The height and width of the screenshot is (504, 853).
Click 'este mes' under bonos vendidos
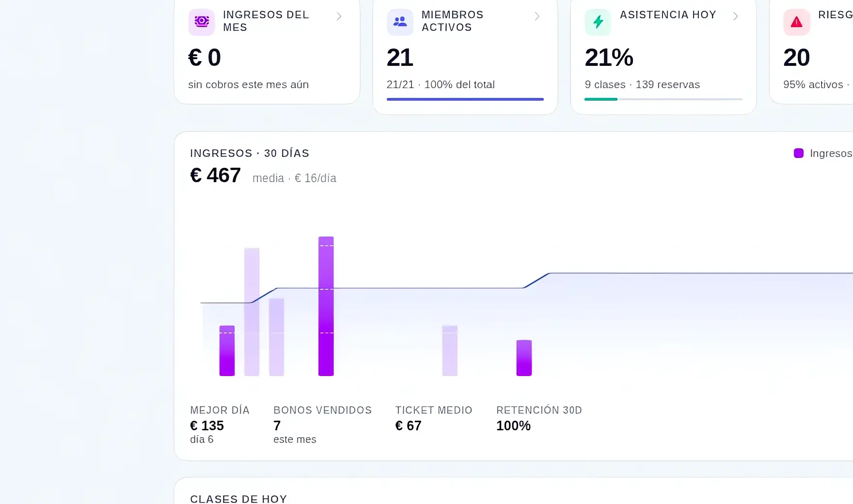[x=295, y=439]
